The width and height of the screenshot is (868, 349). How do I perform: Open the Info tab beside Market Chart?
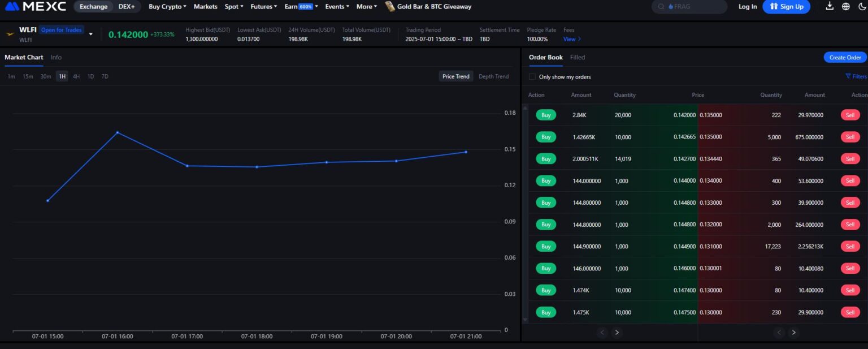(x=56, y=57)
